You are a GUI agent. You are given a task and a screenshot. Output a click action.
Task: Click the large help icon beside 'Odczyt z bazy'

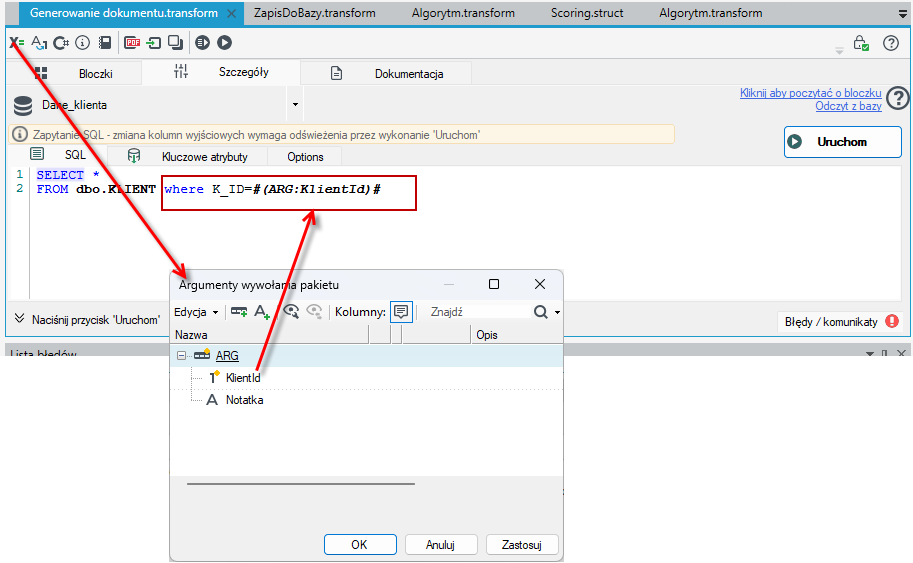pos(899,98)
